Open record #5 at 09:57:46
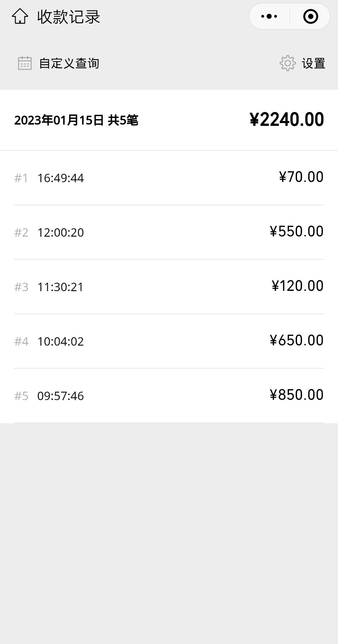The width and height of the screenshot is (338, 644). 60,396
